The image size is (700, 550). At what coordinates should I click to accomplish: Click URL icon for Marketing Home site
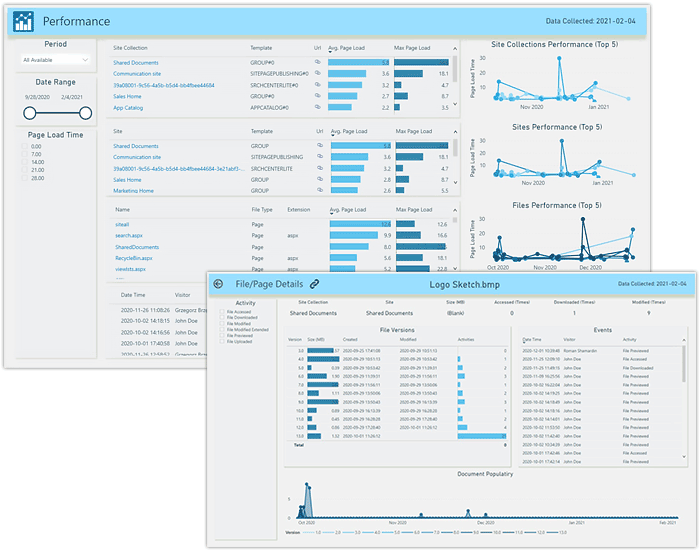[x=318, y=190]
